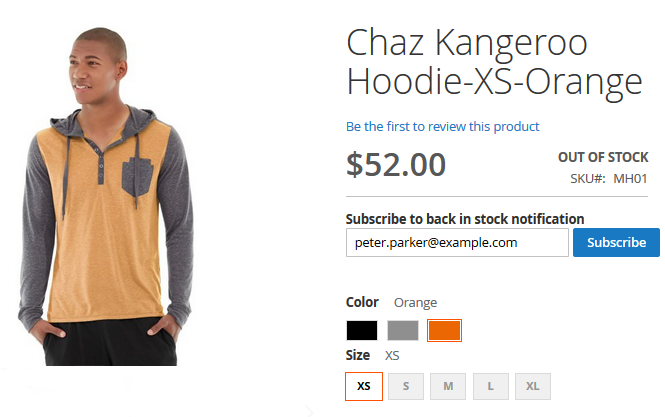
Task: Click the selected color name 'Orange'
Action: 415,303
